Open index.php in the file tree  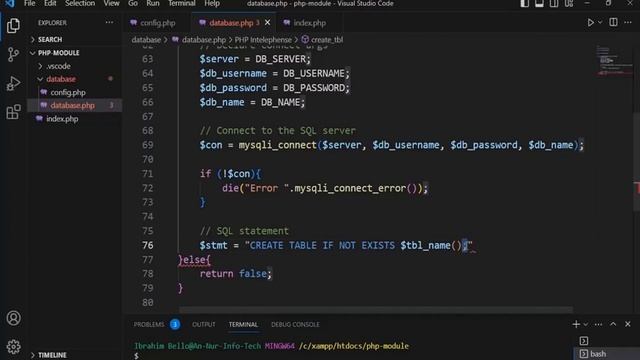(62, 119)
